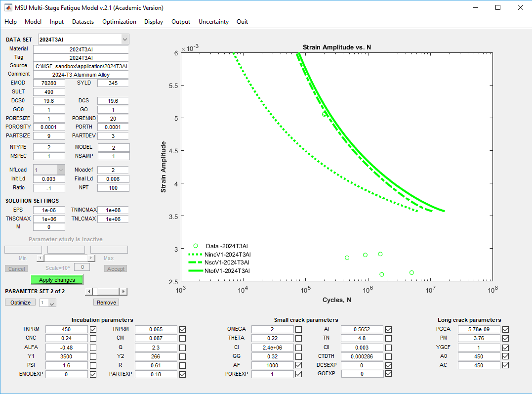The image size is (532, 394).
Task: Click the MATLAB app icon in title bar
Action: [x=8, y=7]
